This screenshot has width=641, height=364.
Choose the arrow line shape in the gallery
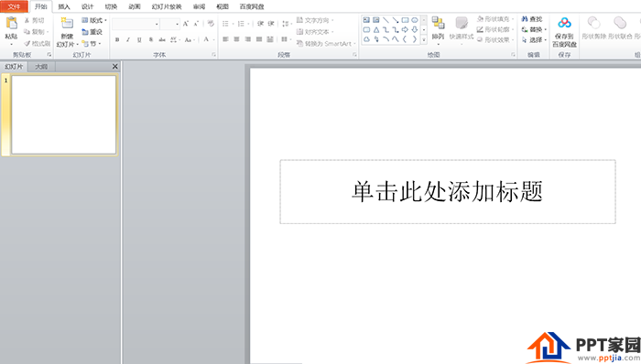pos(396,20)
